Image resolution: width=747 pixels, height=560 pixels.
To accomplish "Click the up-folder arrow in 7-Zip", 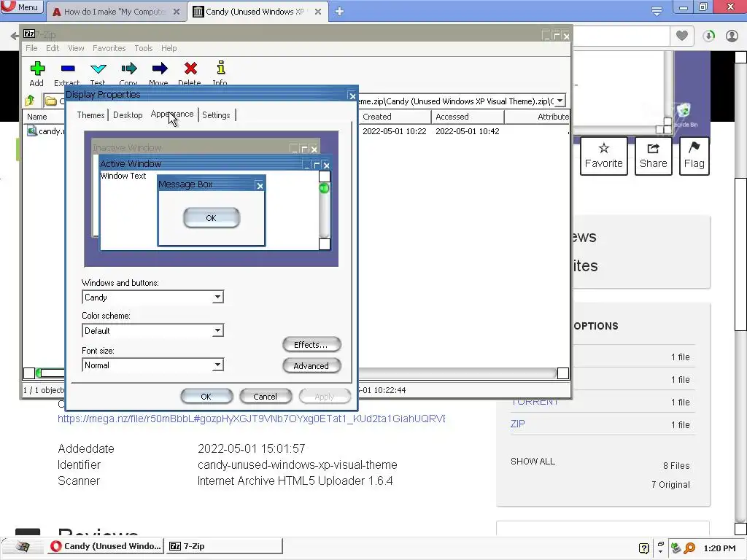I will [30, 101].
